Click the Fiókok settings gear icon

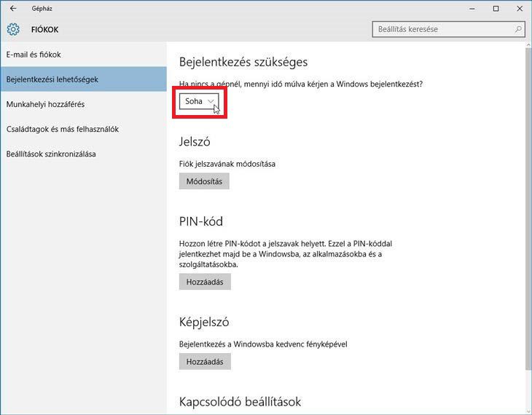[x=13, y=30]
